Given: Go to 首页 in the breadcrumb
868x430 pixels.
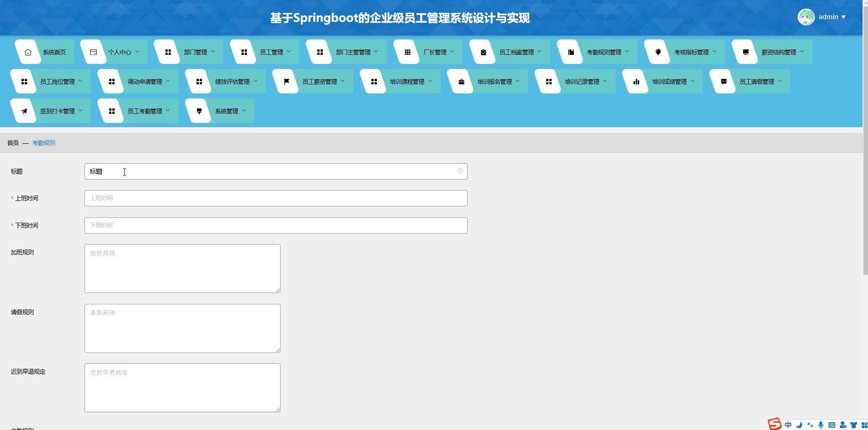Looking at the screenshot, I should click(13, 143).
